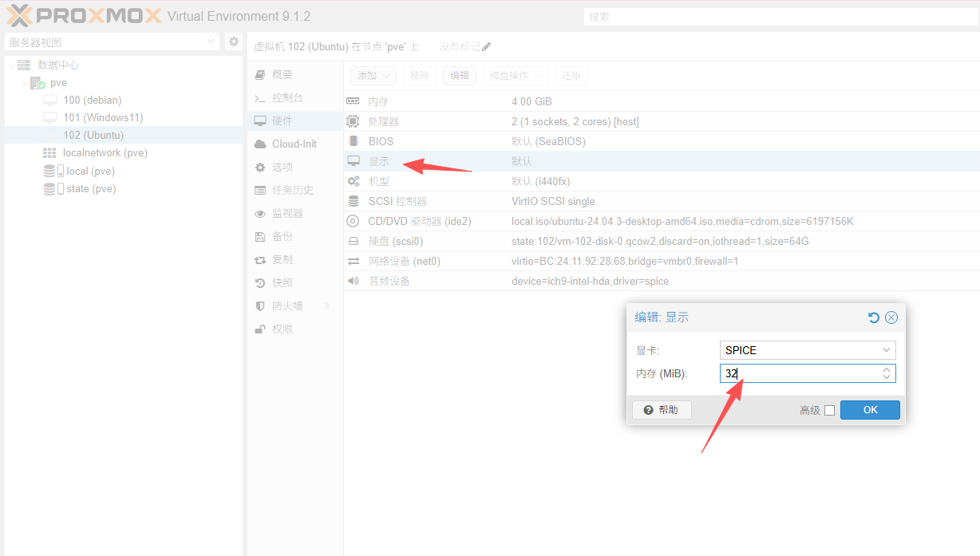Enable the 高级 advanced checkbox
Viewport: 980px width, 556px height.
(829, 410)
